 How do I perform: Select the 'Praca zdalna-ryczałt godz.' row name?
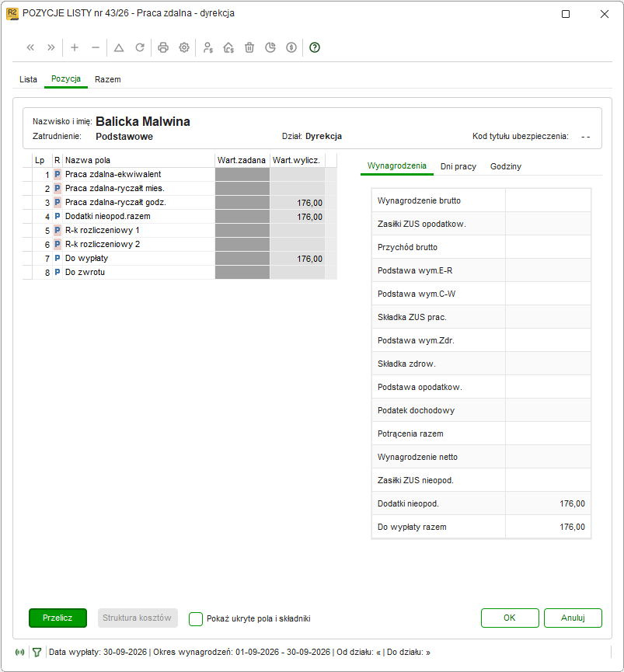pos(116,202)
